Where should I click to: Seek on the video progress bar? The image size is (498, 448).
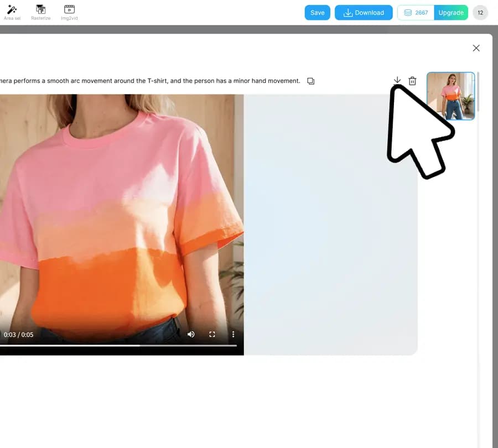[x=111, y=346]
